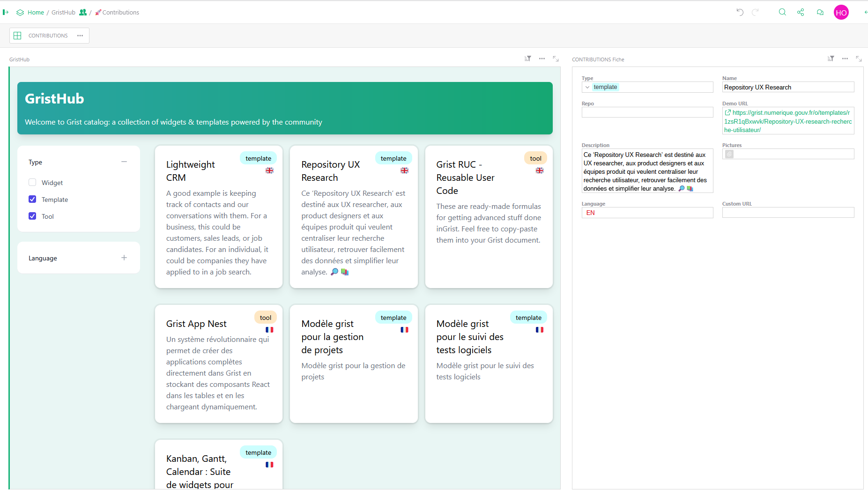Image resolution: width=868 pixels, height=496 pixels.
Task: Uncheck the Template type filter
Action: pyautogui.click(x=32, y=200)
